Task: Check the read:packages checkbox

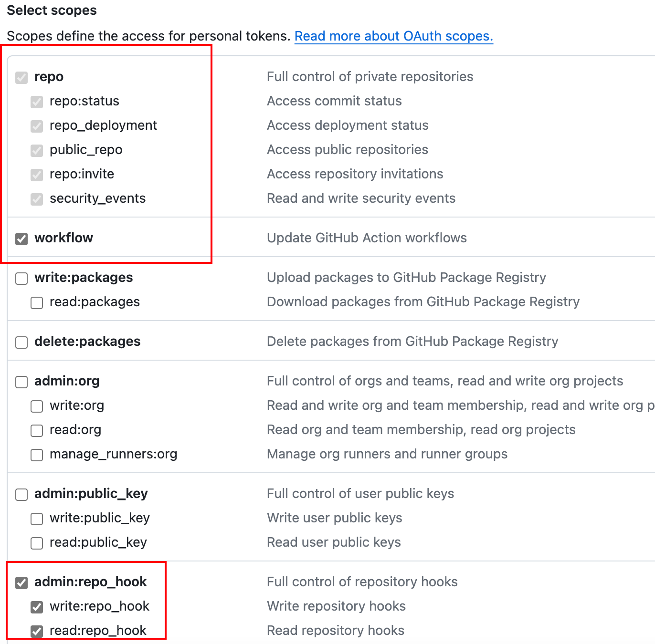Action: (x=37, y=302)
